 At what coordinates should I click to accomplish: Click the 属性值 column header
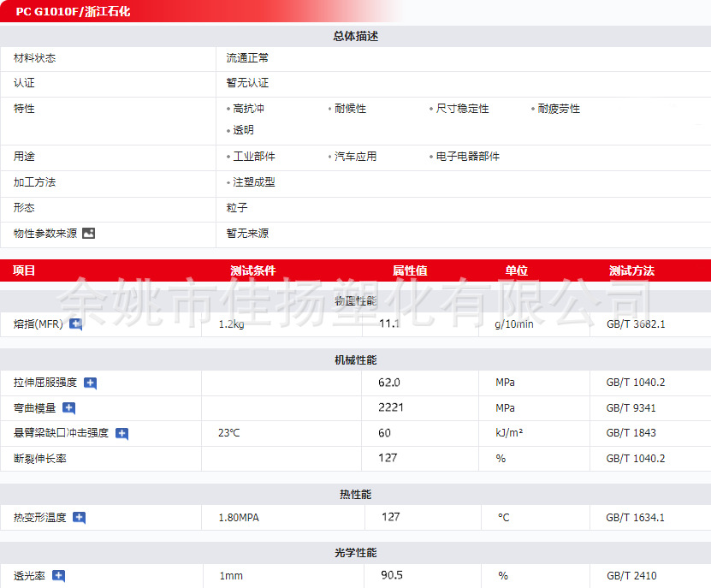click(410, 270)
